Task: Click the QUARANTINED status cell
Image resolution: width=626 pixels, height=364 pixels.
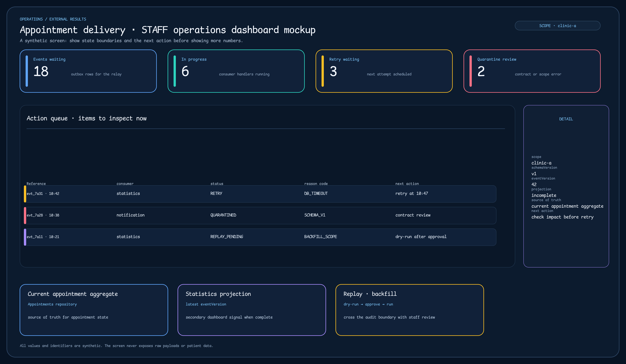Action: click(x=223, y=215)
